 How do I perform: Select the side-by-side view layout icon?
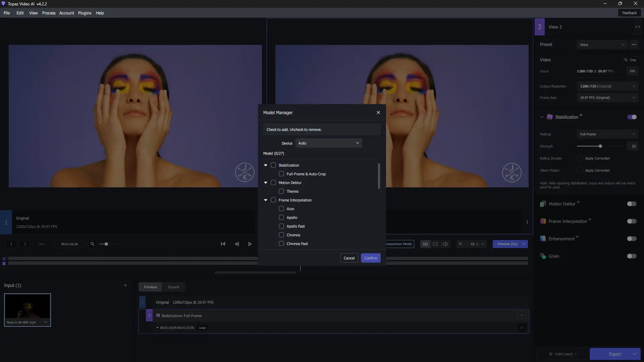coord(425,244)
